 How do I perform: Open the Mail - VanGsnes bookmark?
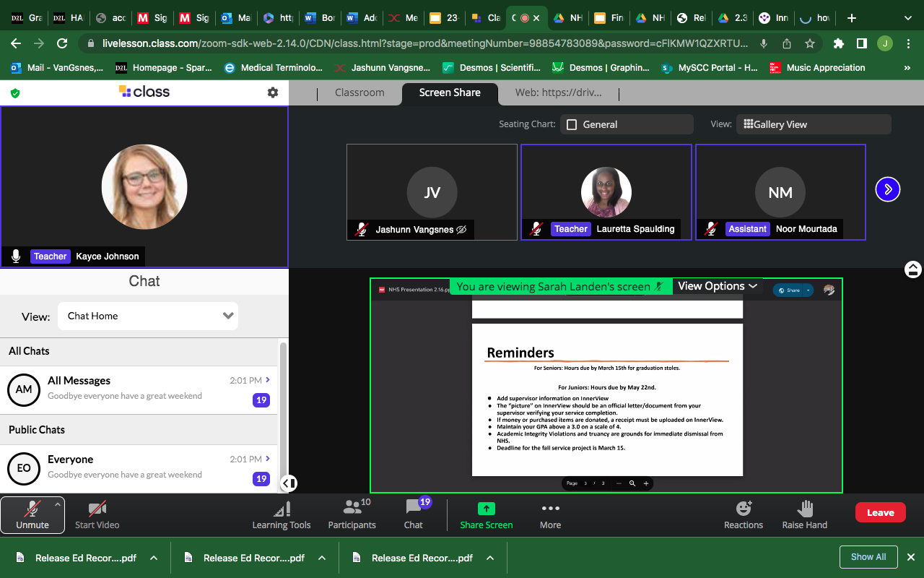57,68
